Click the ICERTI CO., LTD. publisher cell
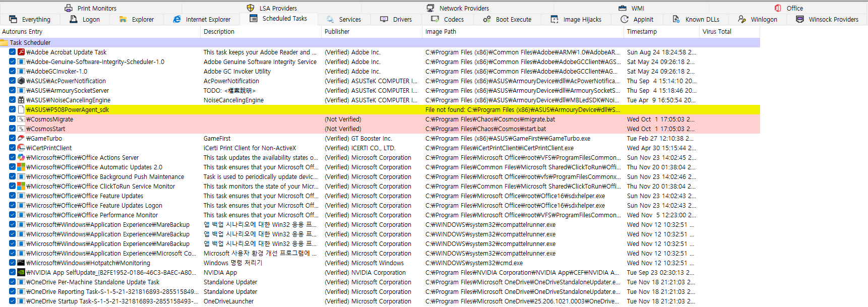Image resolution: width=868 pixels, height=307 pixels. coord(360,148)
